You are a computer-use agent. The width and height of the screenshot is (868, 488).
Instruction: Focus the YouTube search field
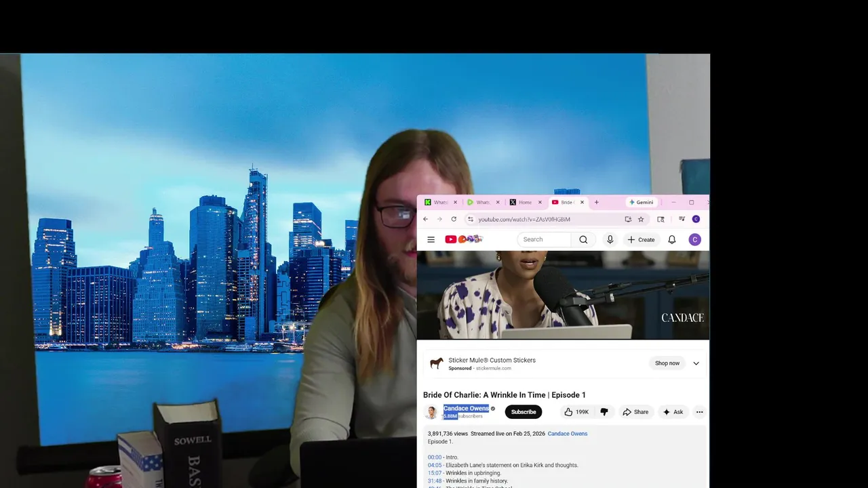pyautogui.click(x=544, y=239)
